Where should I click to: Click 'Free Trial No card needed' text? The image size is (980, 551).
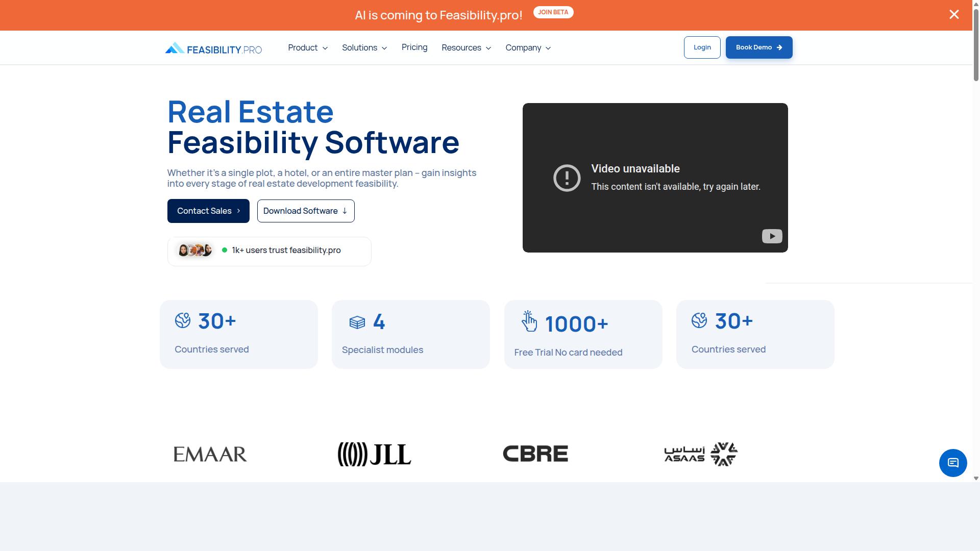pos(568,353)
